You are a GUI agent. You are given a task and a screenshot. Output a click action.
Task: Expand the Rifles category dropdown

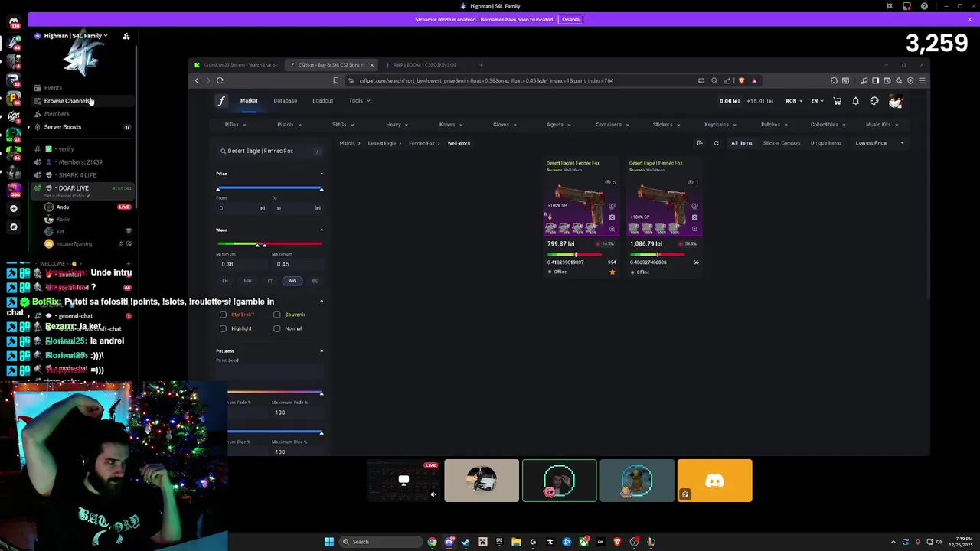click(234, 125)
